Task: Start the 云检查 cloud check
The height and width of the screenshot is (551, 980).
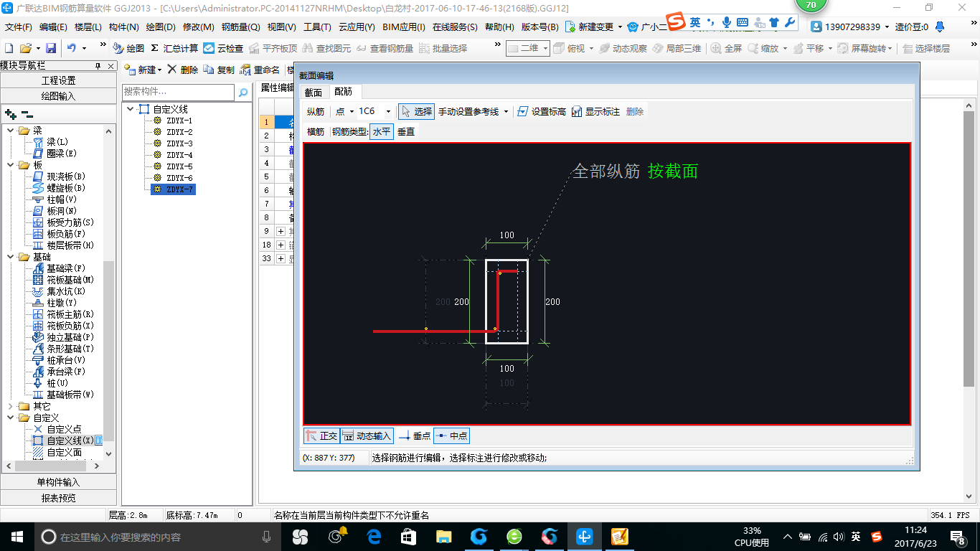Action: click(223, 48)
